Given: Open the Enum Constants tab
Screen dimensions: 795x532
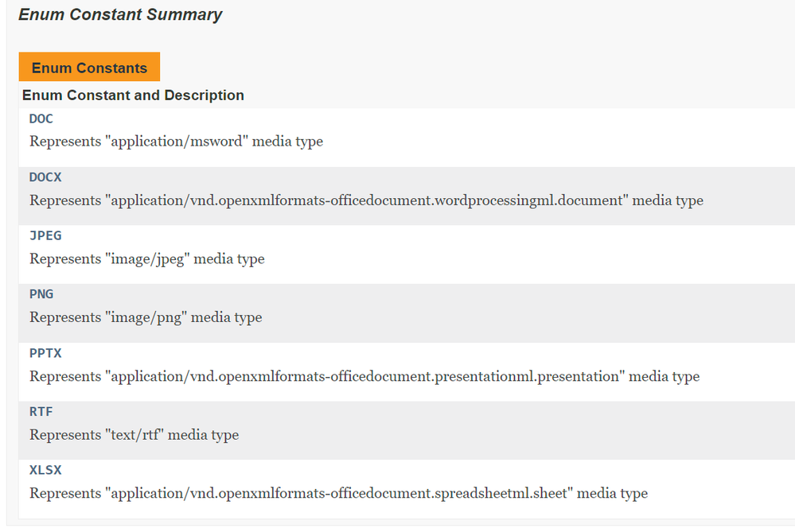Looking at the screenshot, I should coord(89,68).
